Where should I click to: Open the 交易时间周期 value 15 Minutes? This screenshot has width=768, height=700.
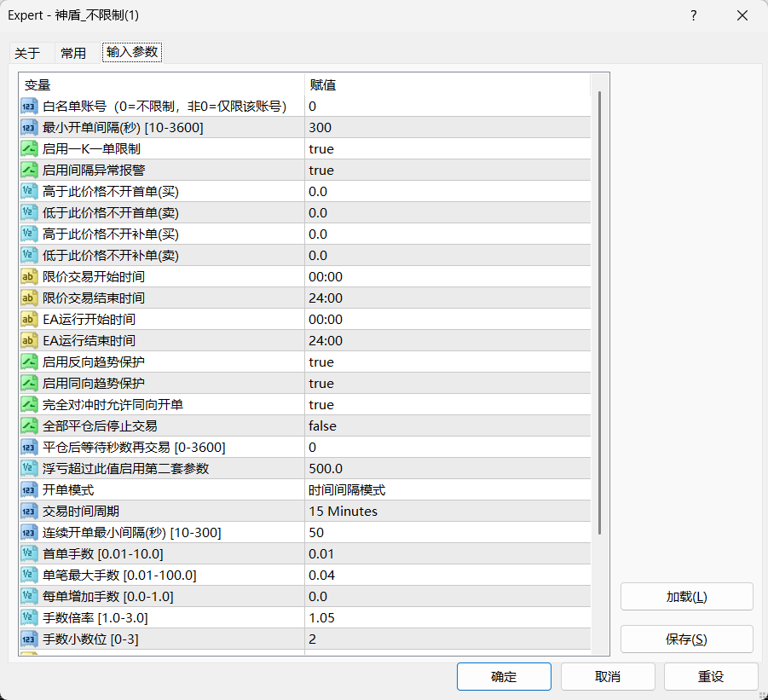click(448, 512)
